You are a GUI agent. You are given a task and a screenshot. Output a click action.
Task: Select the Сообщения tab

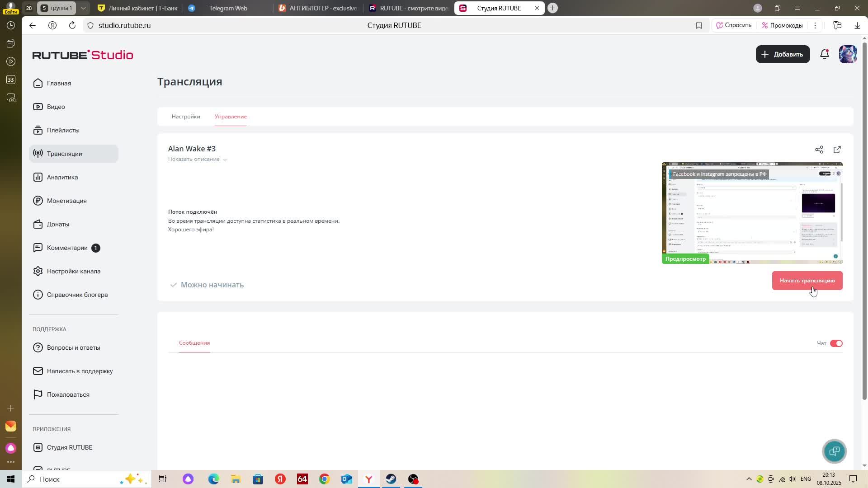tap(194, 343)
